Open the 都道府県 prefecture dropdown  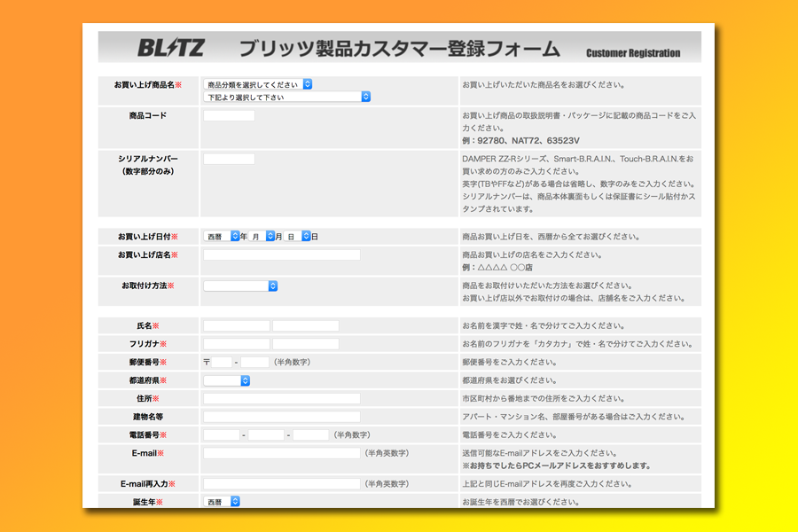point(226,380)
